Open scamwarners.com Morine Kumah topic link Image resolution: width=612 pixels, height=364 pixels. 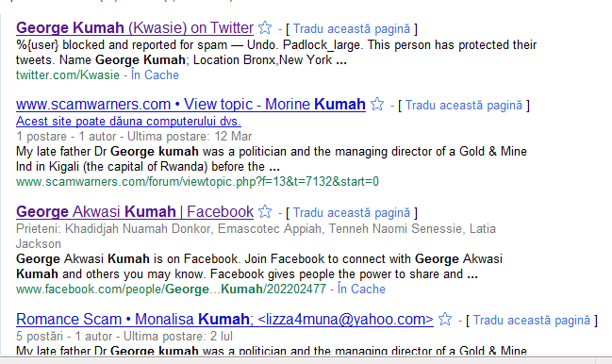190,104
